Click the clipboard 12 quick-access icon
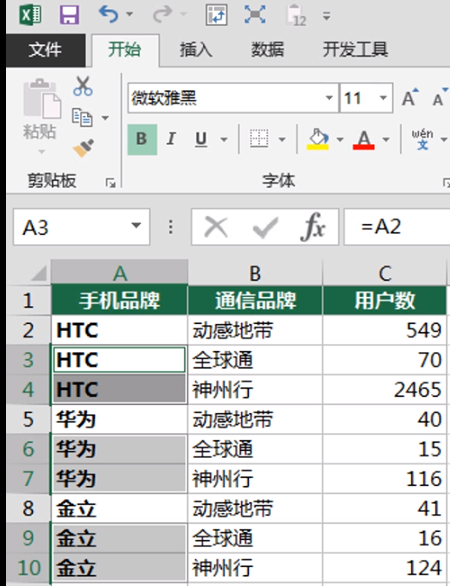Image resolution: width=450 pixels, height=586 pixels. 296,15
